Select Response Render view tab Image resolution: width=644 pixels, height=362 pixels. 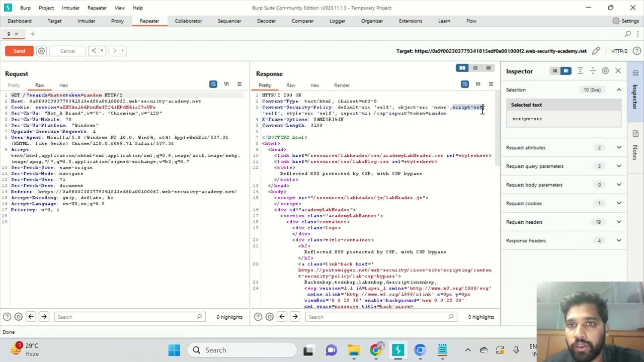[342, 85]
